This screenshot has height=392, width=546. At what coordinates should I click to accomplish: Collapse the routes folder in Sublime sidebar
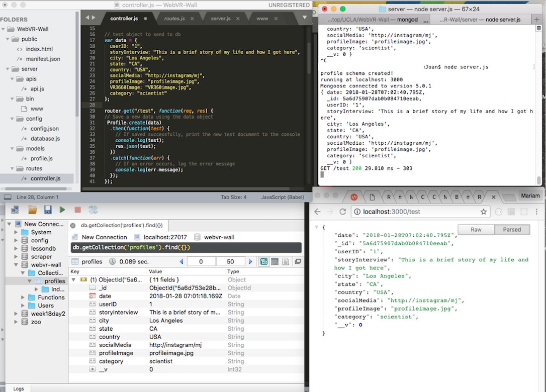click(12, 168)
